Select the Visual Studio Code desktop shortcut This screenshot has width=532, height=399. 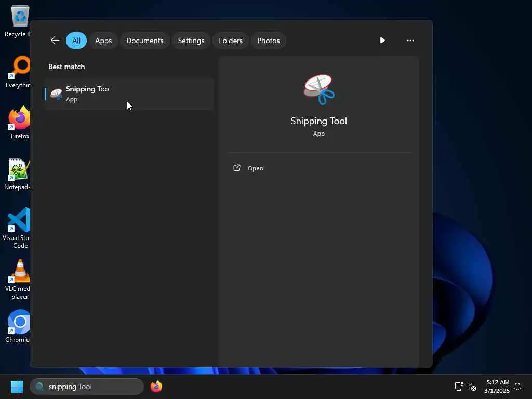point(16,228)
